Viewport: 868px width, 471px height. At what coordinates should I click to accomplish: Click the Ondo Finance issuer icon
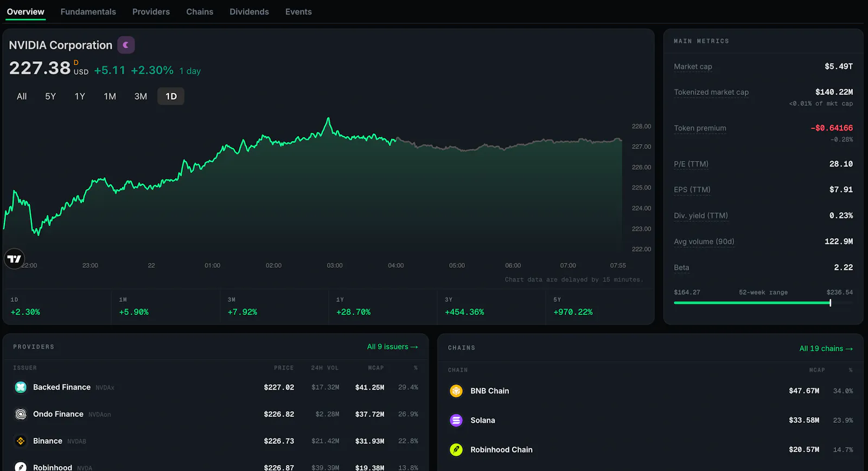tap(21, 414)
